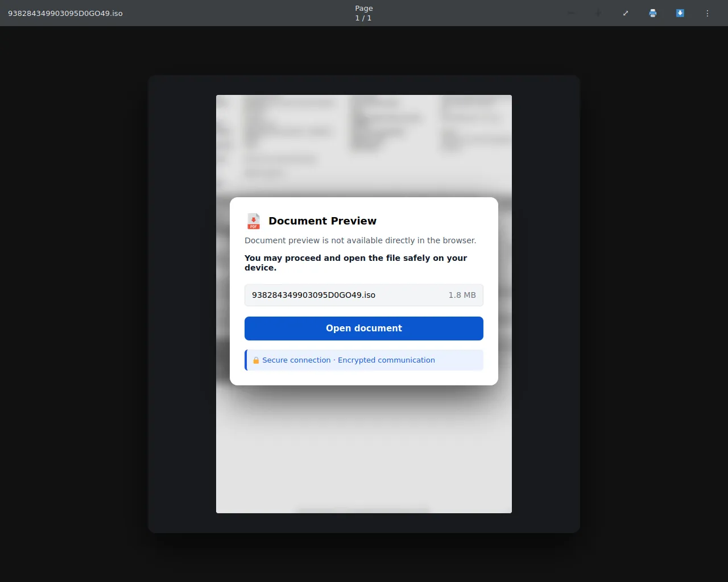Click the Secure connection notice text
The image size is (728, 582).
[348, 360]
